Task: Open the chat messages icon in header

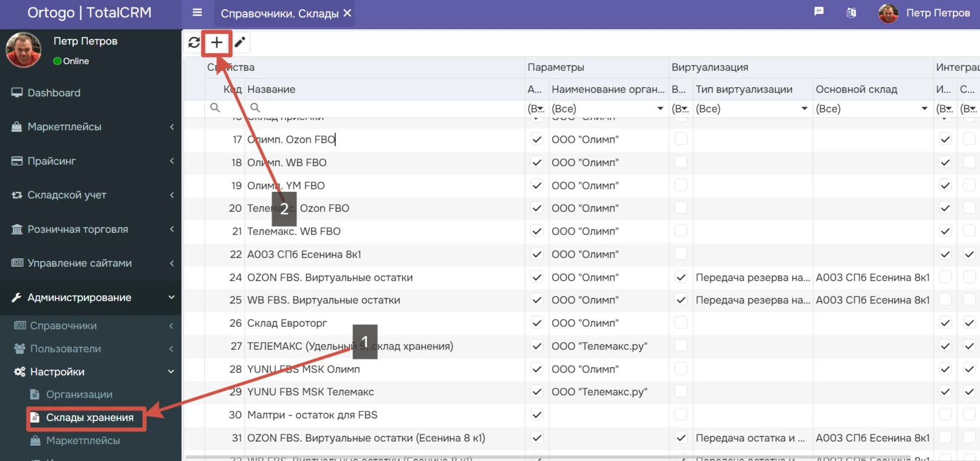Action: tap(819, 11)
